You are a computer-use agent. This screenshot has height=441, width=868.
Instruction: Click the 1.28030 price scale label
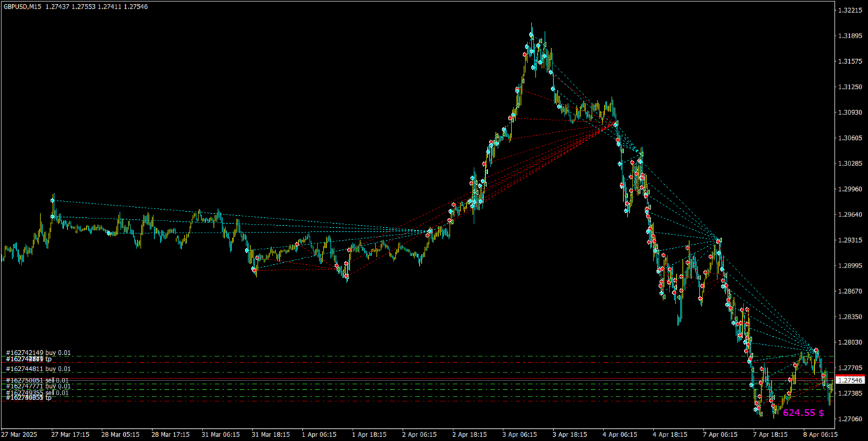851,343
